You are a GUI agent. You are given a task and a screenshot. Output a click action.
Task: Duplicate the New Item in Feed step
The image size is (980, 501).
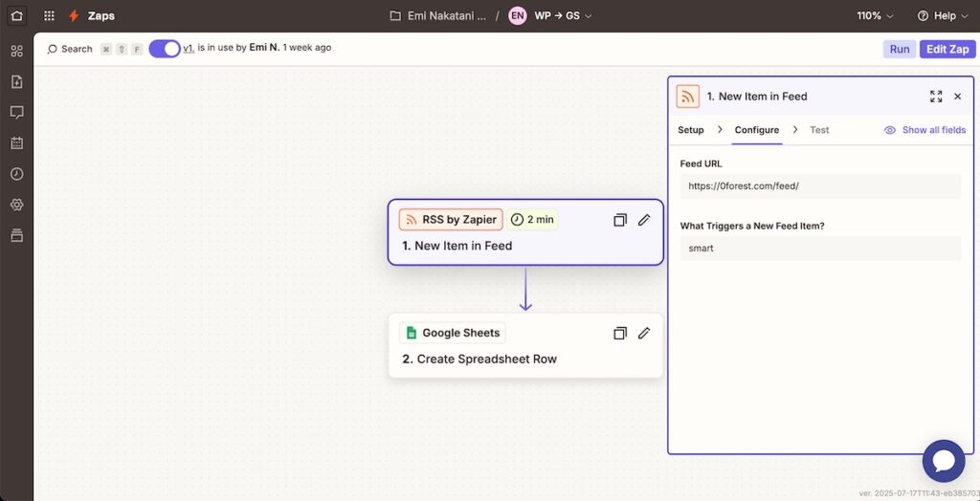click(x=620, y=220)
